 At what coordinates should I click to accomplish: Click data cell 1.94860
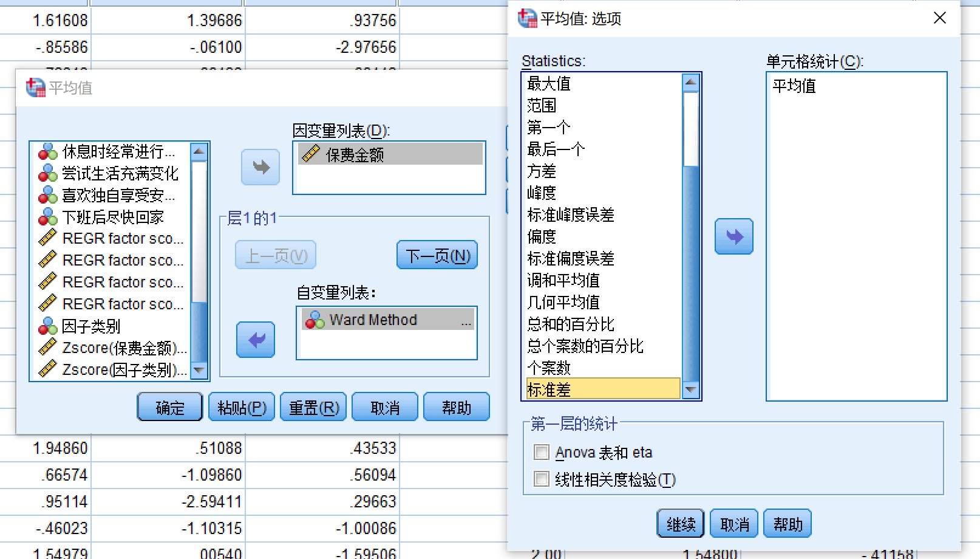point(45,448)
